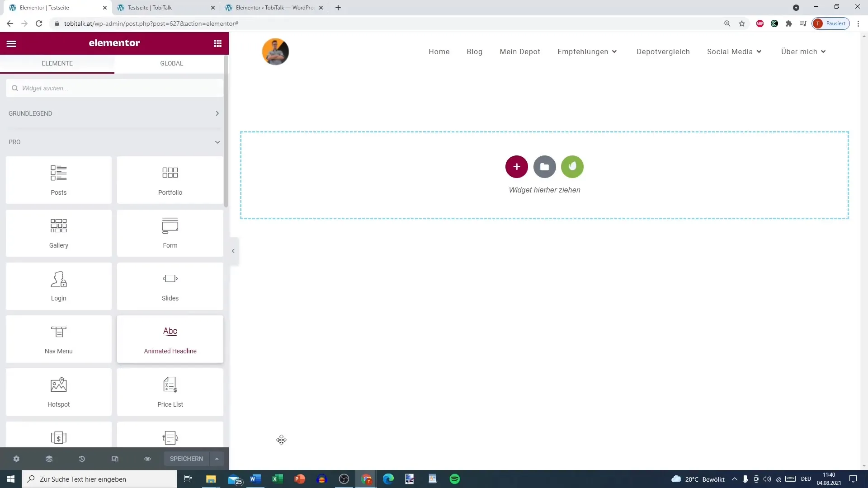Open the Adblock Plus extension icon
This screenshot has height=488, width=868.
coord(760,23)
